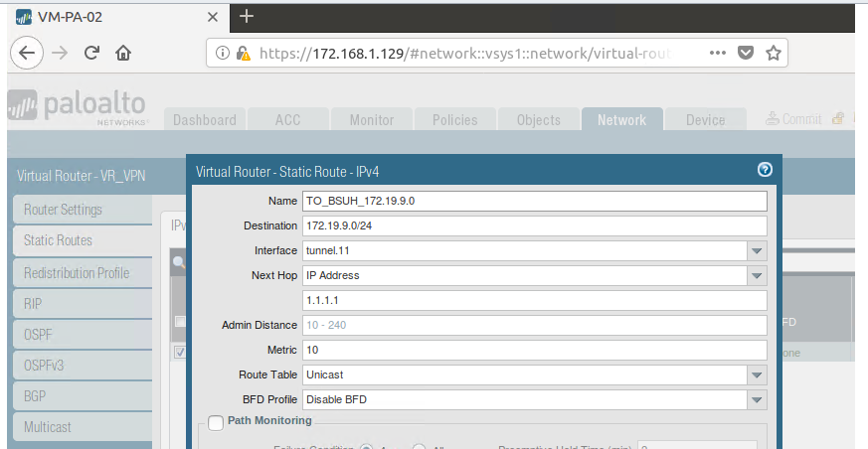Switch to the Dashboard tab

click(x=204, y=119)
